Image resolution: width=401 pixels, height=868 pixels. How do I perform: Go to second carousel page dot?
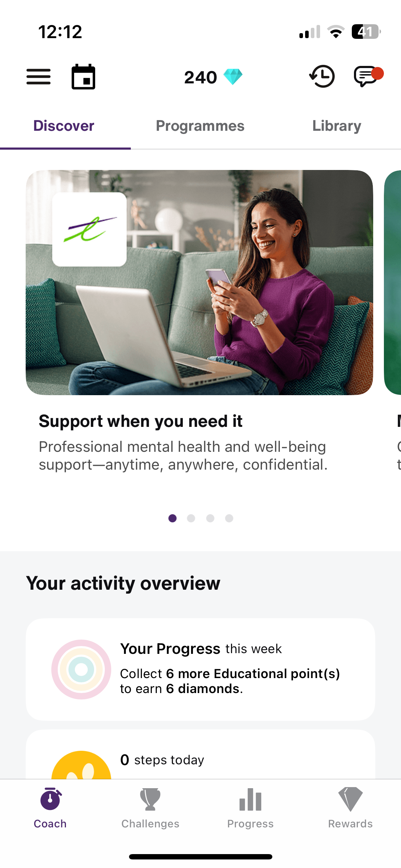pos(191,518)
